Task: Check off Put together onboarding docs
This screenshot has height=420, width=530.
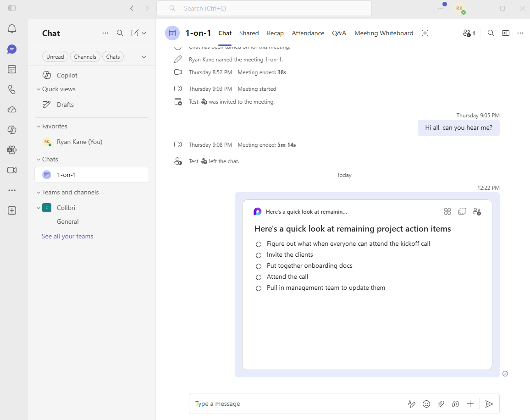Action: click(x=259, y=266)
